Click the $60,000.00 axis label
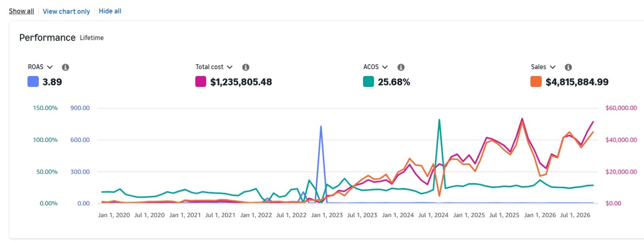644x243 pixels. click(621, 108)
